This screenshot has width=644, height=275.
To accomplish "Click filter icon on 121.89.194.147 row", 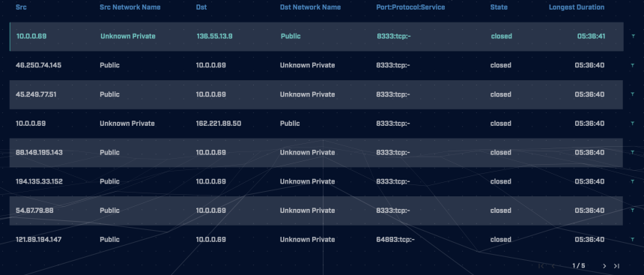I will tap(633, 240).
